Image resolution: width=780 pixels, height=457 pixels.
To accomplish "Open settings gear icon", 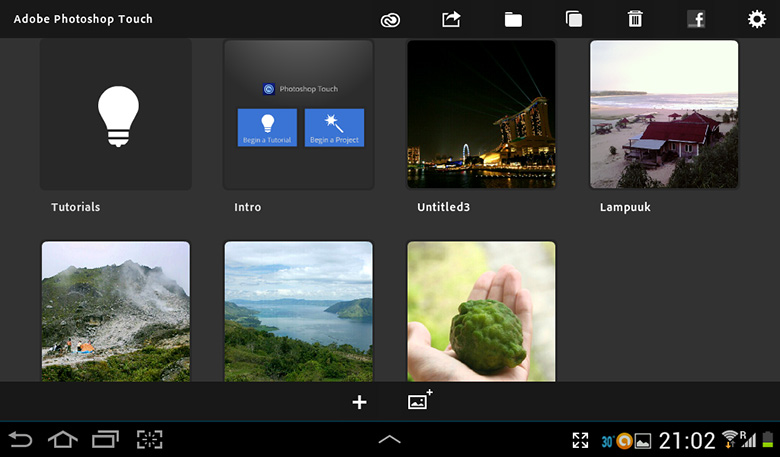I will (x=757, y=19).
